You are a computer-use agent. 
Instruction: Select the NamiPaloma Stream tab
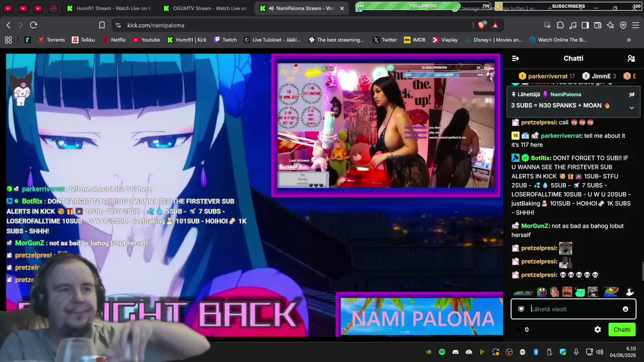(x=302, y=9)
